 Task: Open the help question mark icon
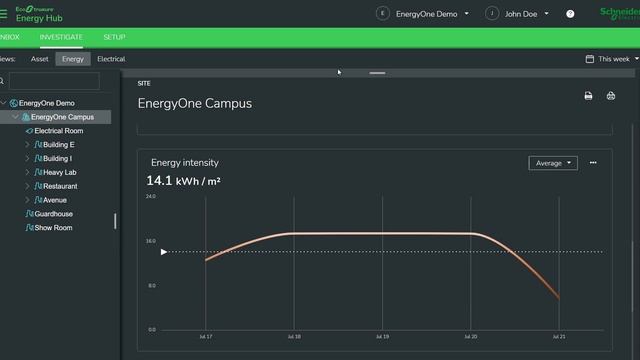[570, 14]
